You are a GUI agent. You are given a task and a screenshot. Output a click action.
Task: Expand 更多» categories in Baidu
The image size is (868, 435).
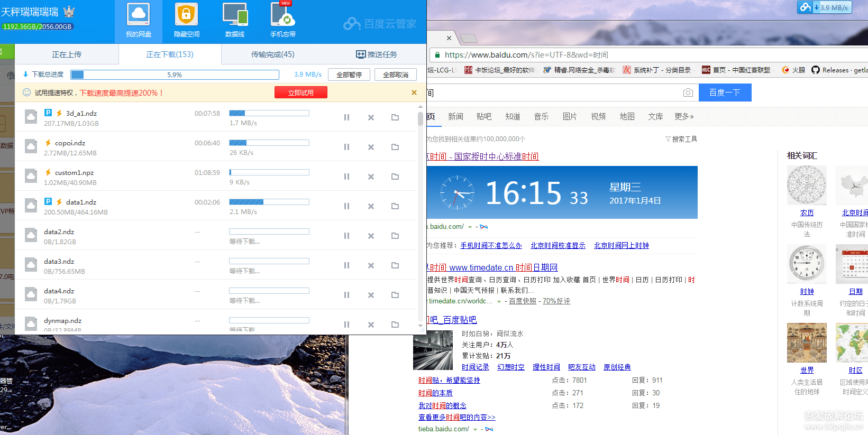(684, 116)
